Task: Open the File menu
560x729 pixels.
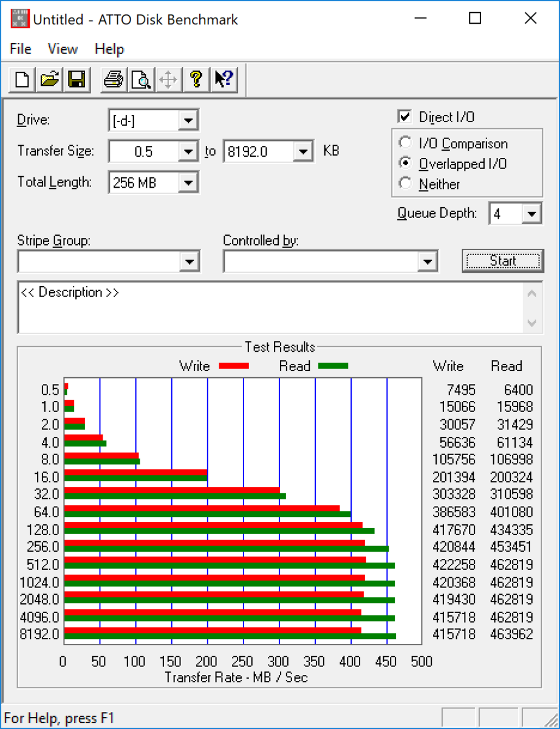Action: 21,49
